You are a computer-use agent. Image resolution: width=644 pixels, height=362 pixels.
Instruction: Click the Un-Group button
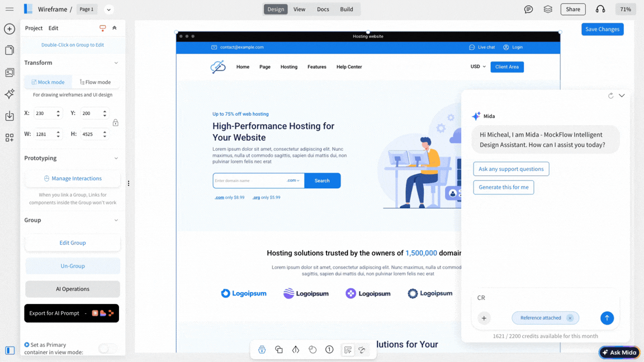[73, 266]
